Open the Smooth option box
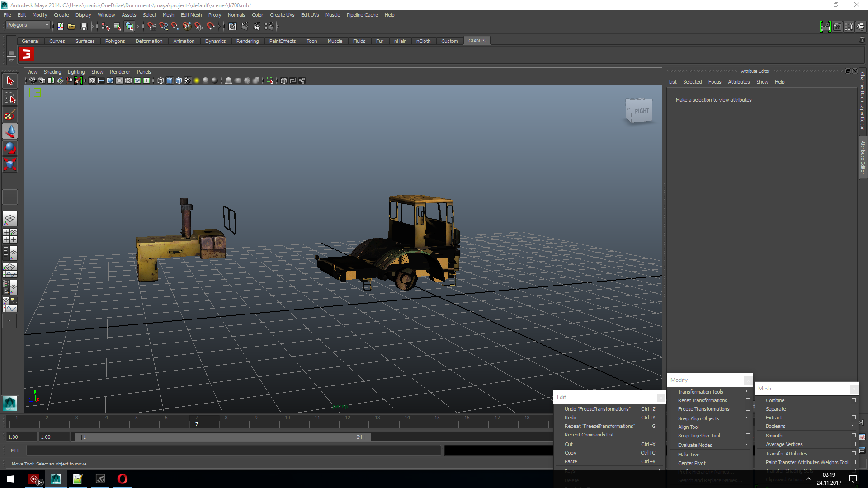868x488 pixels. click(x=854, y=436)
